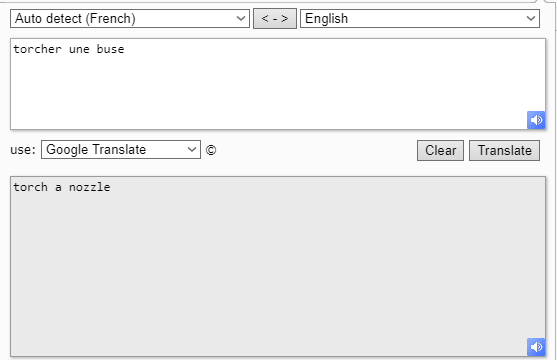557x360 pixels.
Task: Place cursor in the source text box
Action: (278, 84)
